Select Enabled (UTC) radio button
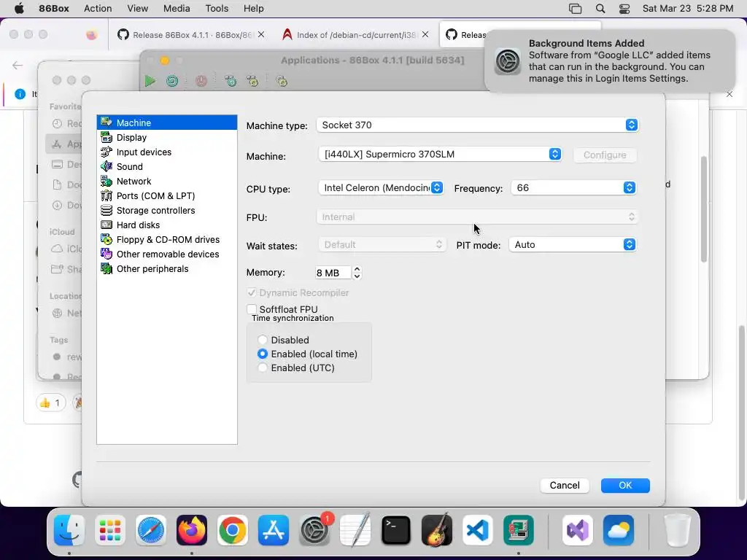Viewport: 747px width, 560px height. pyautogui.click(x=262, y=367)
